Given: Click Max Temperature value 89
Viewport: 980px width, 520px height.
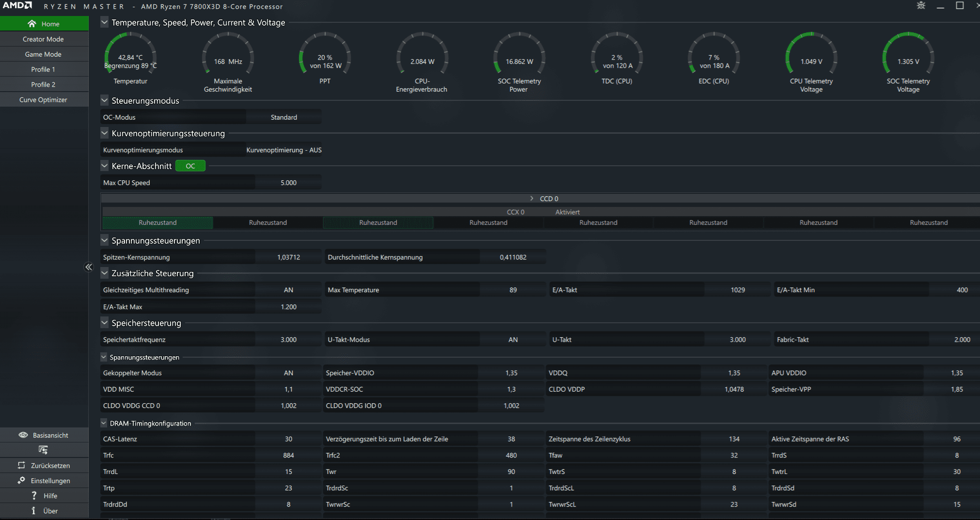Looking at the screenshot, I should coord(513,290).
